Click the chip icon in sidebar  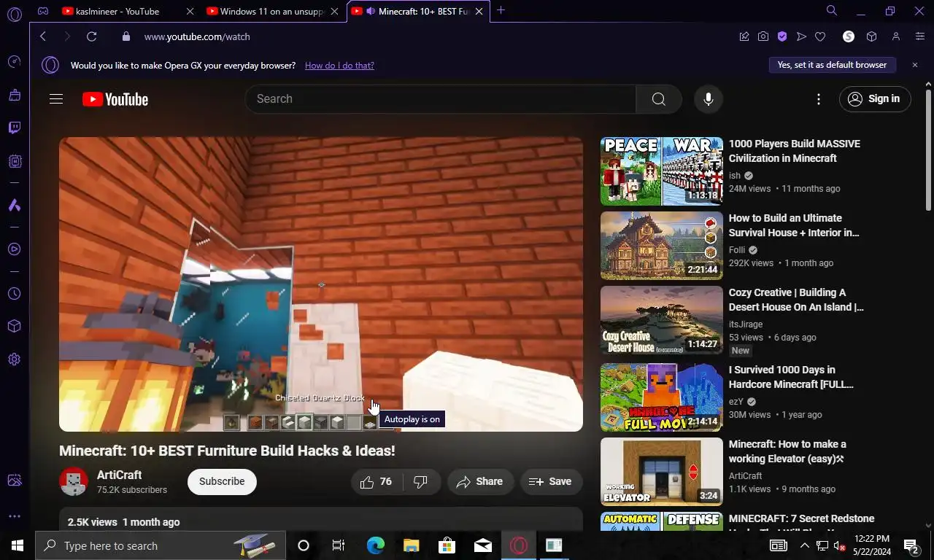[x=15, y=161]
